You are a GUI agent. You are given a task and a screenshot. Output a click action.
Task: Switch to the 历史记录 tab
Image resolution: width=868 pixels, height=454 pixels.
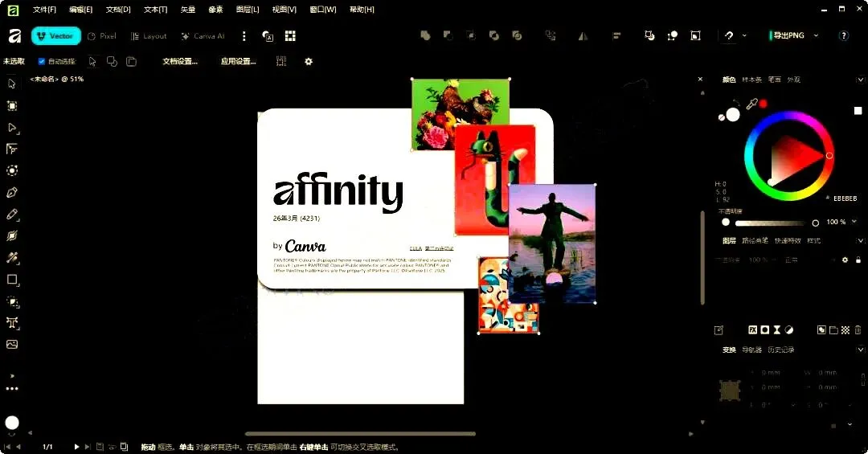pyautogui.click(x=780, y=350)
